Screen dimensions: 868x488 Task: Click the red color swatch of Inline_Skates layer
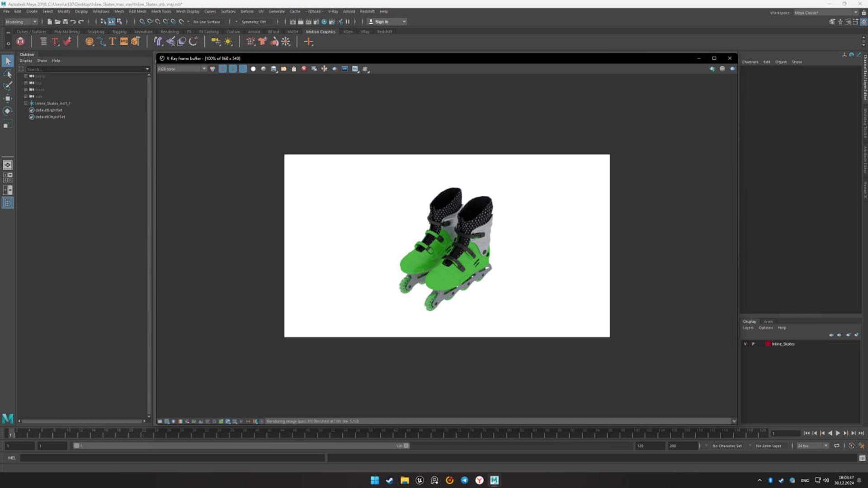tap(768, 344)
